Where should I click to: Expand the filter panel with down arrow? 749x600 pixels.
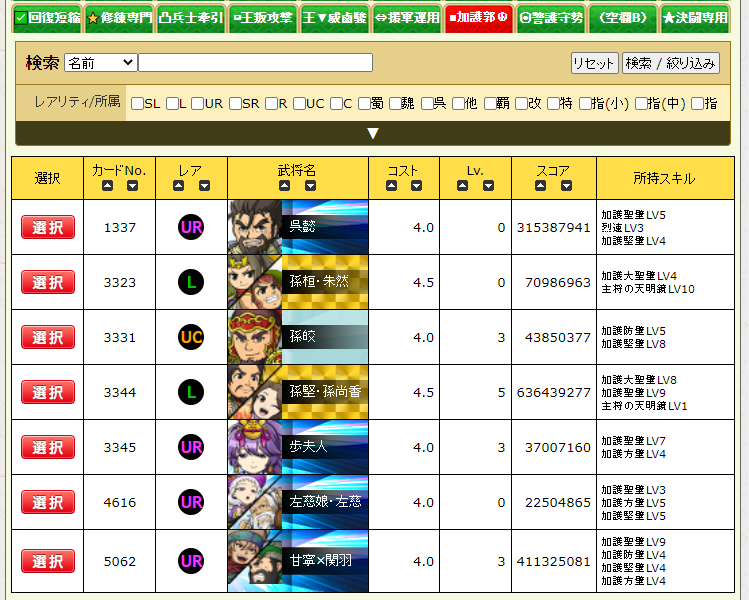pyautogui.click(x=373, y=133)
